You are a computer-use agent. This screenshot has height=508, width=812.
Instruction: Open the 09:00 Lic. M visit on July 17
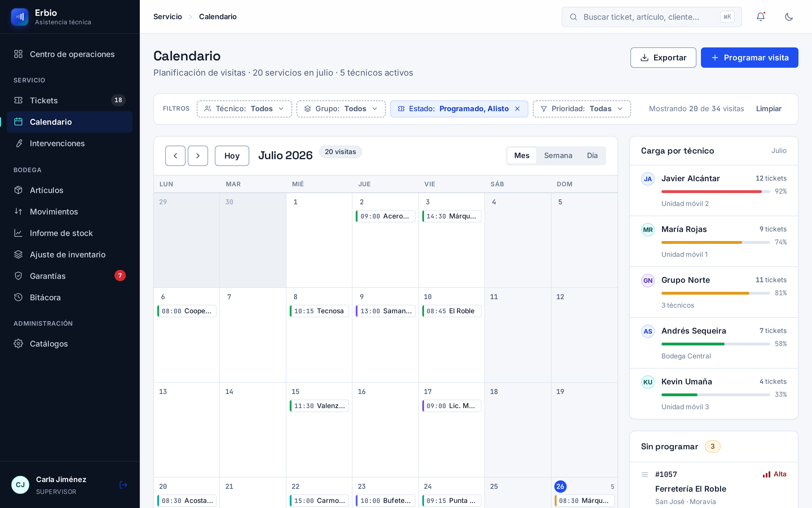tap(451, 406)
